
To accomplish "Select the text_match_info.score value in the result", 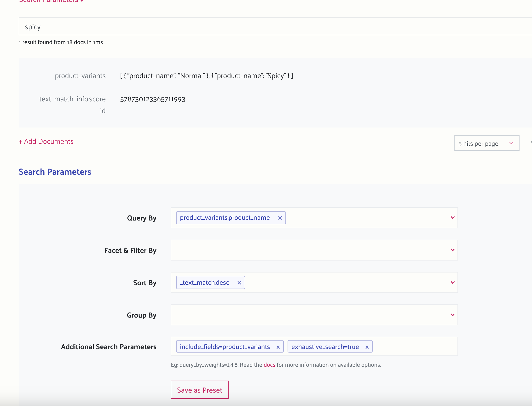I will click(153, 99).
